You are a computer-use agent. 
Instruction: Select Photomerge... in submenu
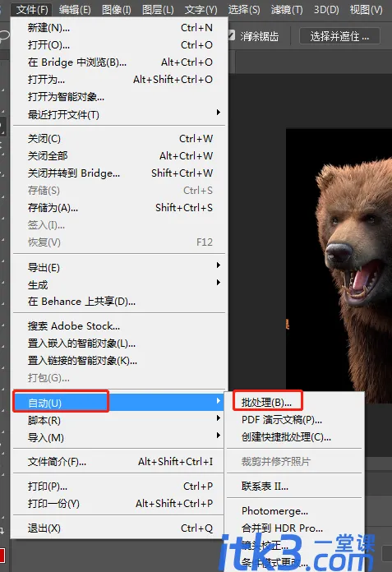[x=295, y=510]
